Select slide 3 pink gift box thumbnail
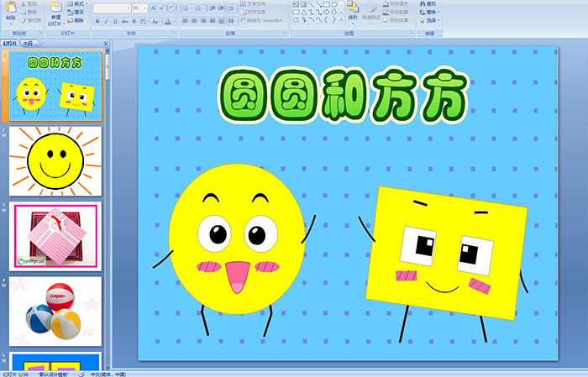This screenshot has height=377, width=588. point(55,236)
